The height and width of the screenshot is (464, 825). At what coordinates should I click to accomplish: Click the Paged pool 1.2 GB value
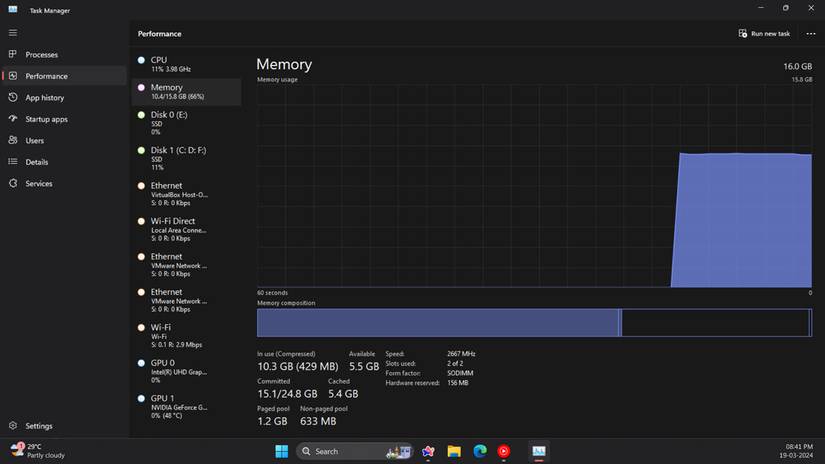pos(273,421)
